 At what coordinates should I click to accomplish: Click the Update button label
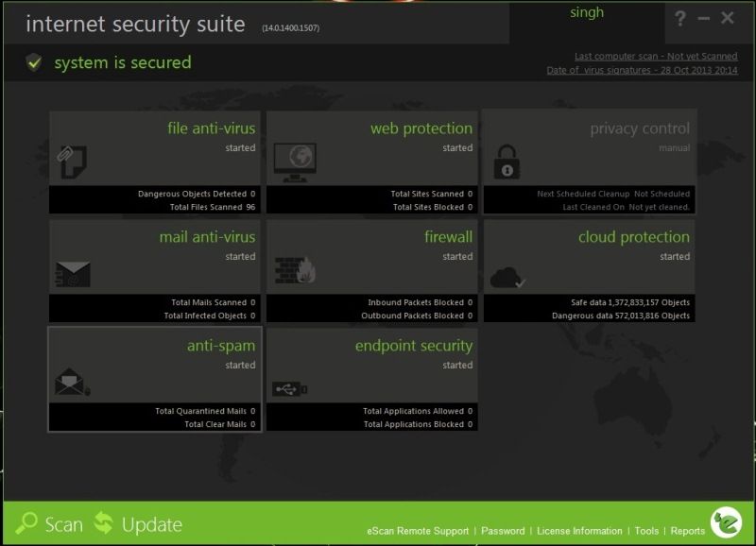click(152, 525)
